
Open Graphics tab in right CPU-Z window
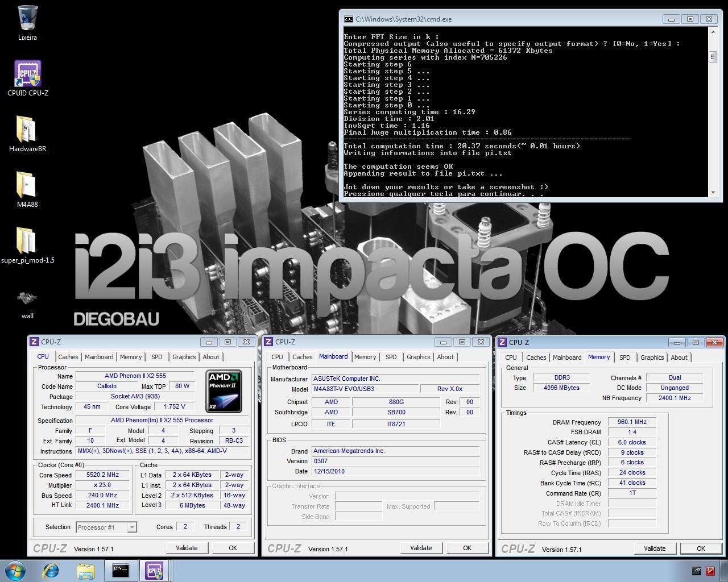[x=652, y=357]
